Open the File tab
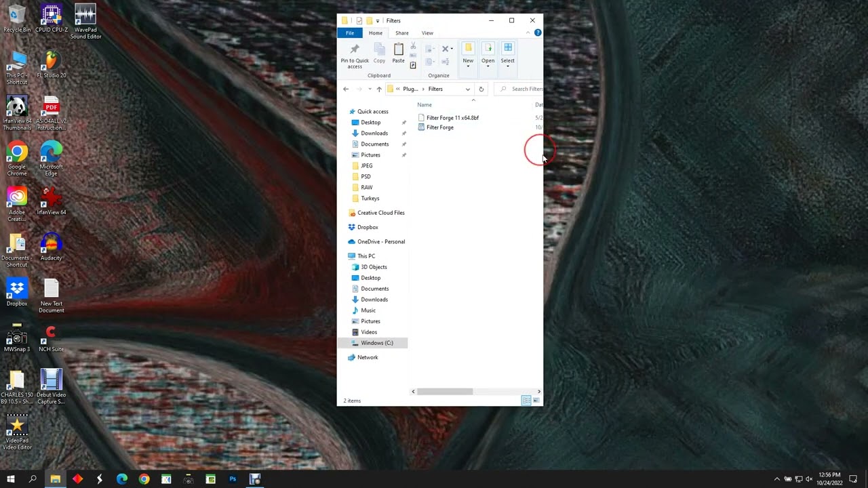Screen dimensions: 868x488 pos(350,33)
